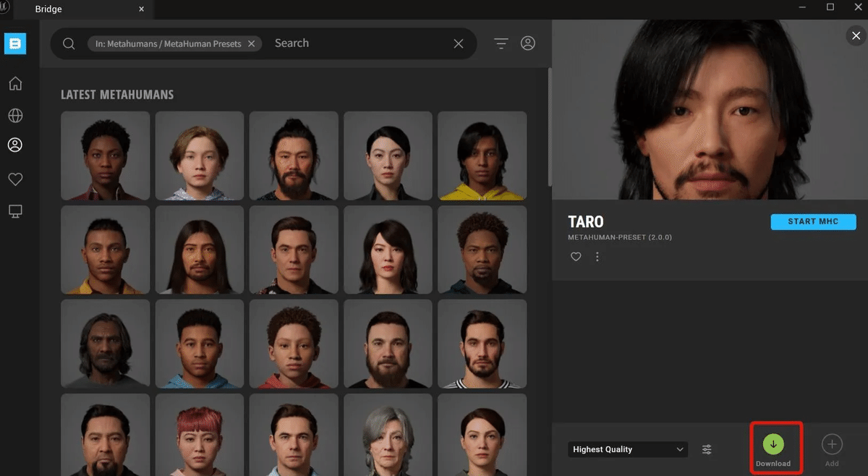Image resolution: width=868 pixels, height=476 pixels.
Task: Select the man in striped shirt, third row
Action: (482, 344)
